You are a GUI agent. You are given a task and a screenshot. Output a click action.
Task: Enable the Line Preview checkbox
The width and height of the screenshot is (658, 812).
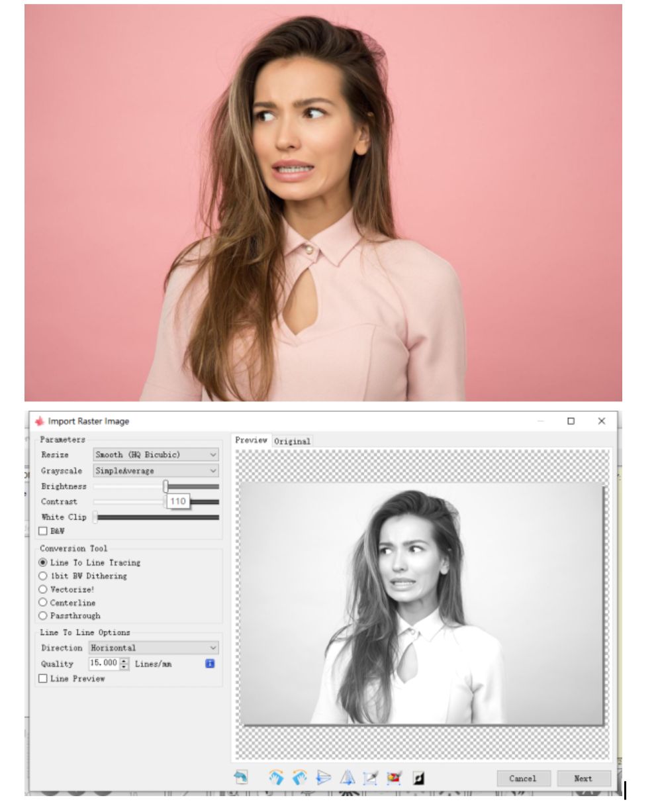[x=44, y=679]
